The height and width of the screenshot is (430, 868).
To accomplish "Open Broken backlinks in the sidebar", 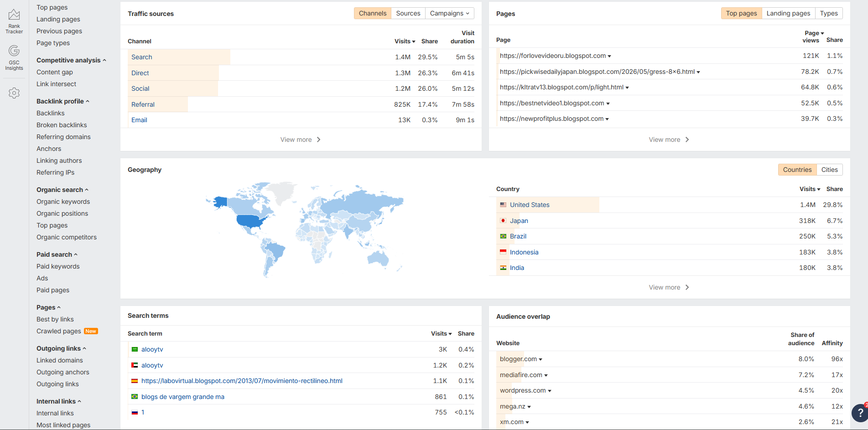I will point(62,125).
